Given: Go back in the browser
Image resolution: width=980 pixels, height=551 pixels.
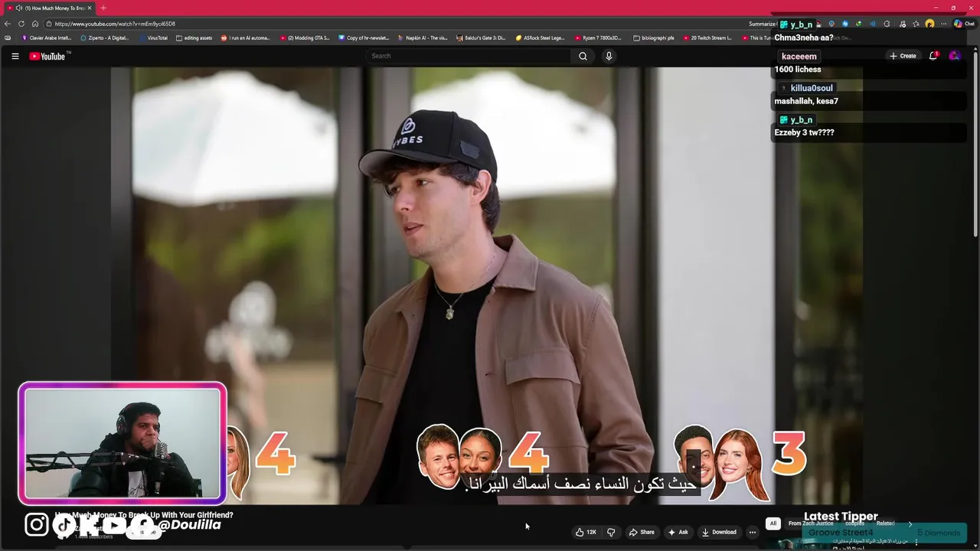Looking at the screenshot, I should click(x=8, y=24).
